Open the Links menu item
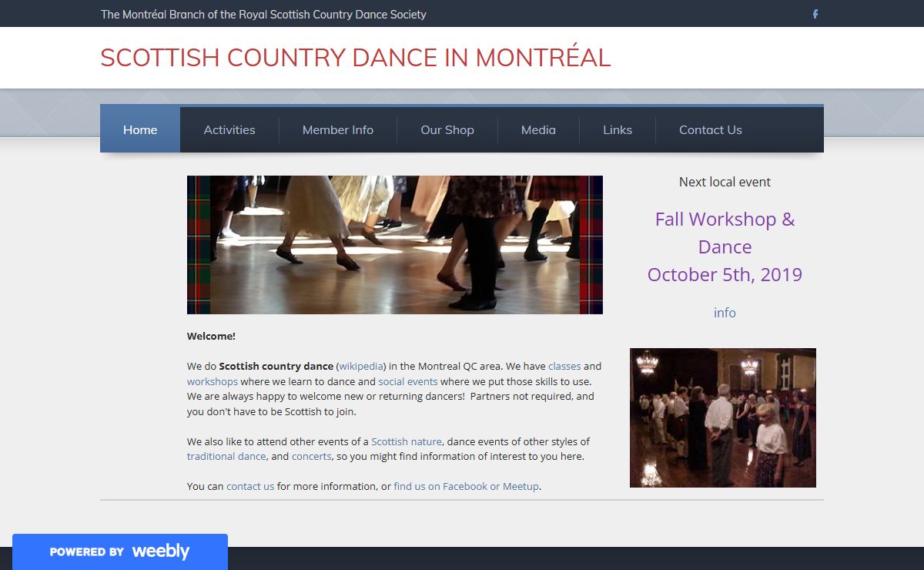Viewport: 924px width, 570px height. 618,129
